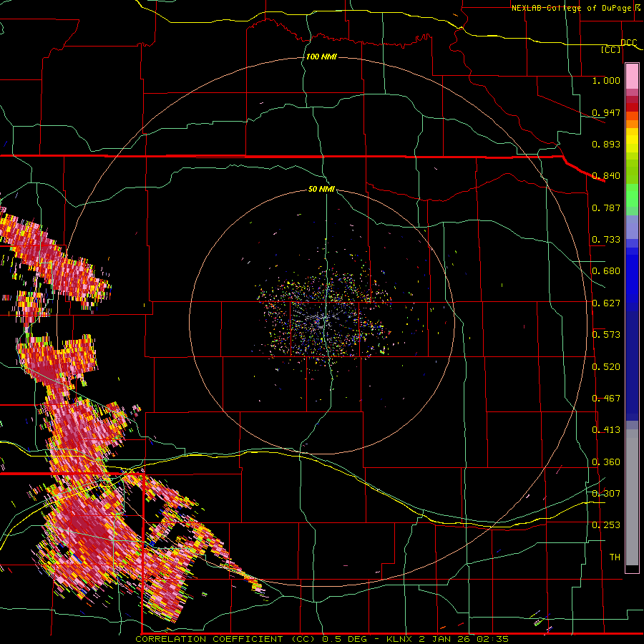Viewport: 644px width, 644px height.
Task: Click the [CC] product label
Action: click(611, 49)
